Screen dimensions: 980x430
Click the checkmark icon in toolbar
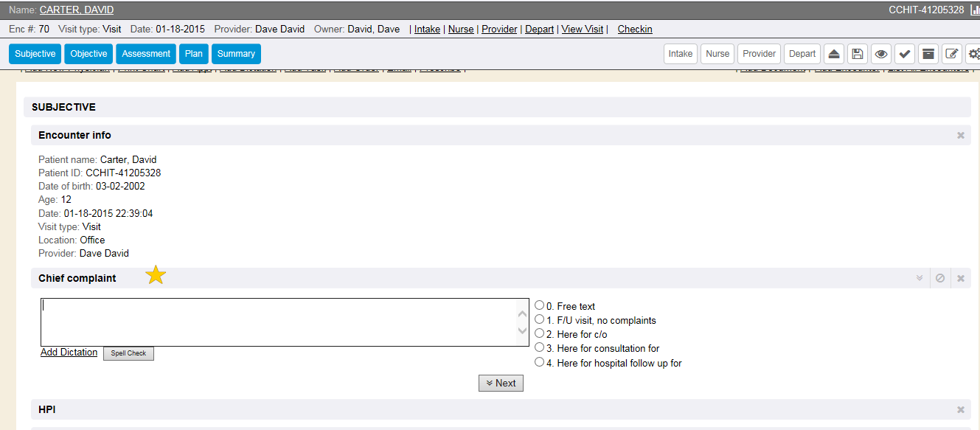coord(904,54)
